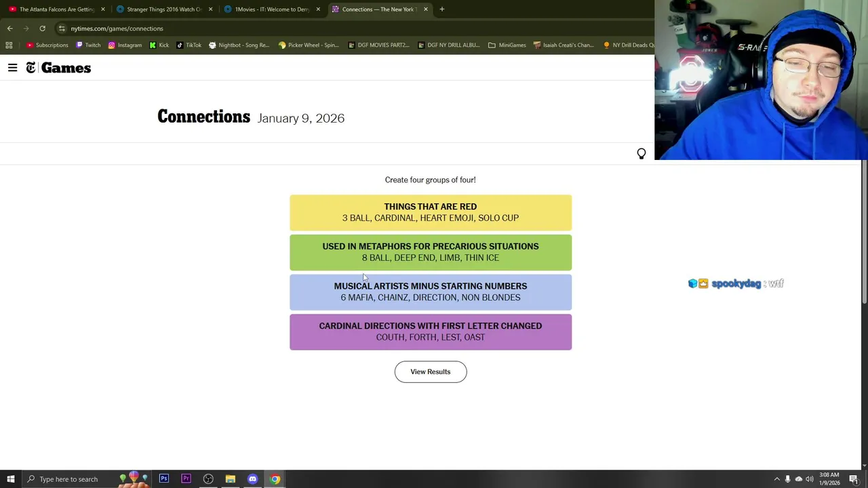Open Photoshop from the taskbar
The height and width of the screenshot is (488, 868).
click(x=164, y=479)
